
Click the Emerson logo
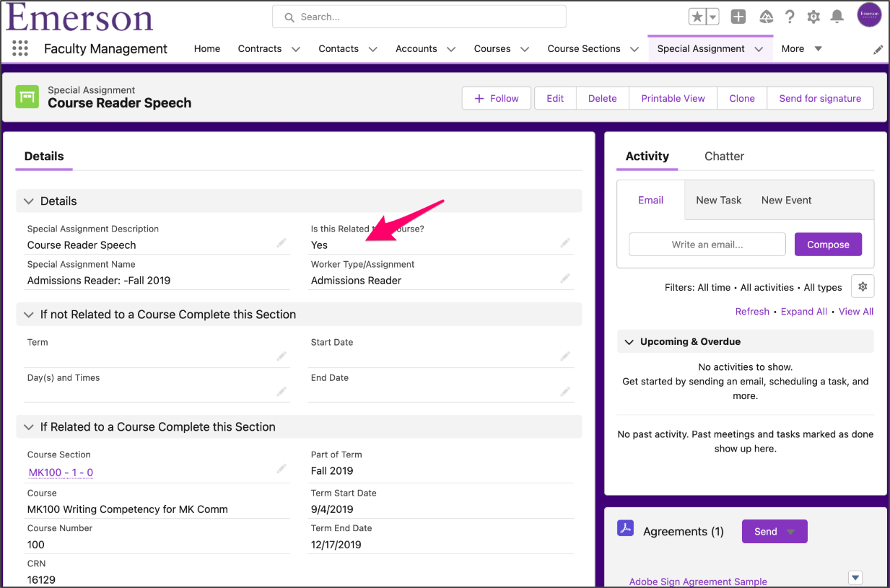[x=80, y=17]
